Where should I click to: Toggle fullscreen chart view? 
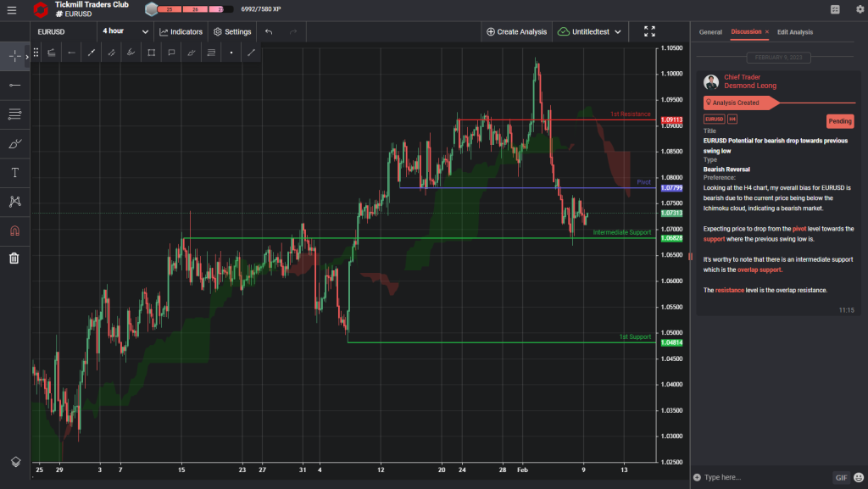[x=649, y=31]
